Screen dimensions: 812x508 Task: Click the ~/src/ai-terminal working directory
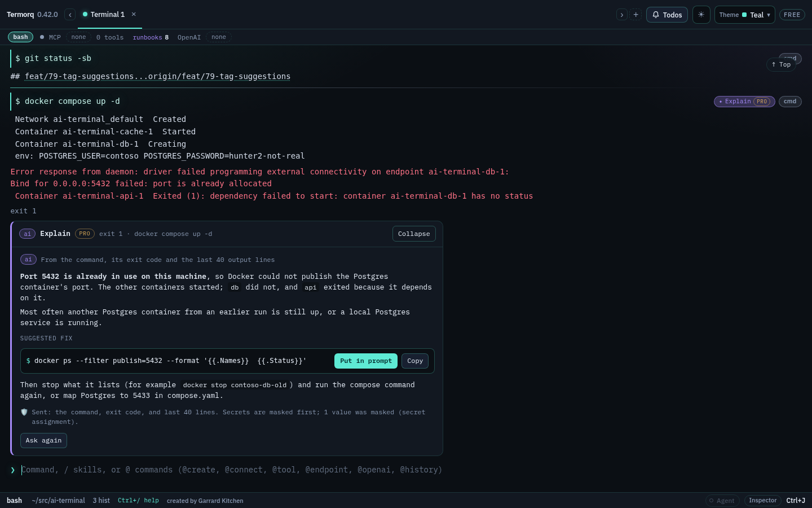click(x=59, y=501)
